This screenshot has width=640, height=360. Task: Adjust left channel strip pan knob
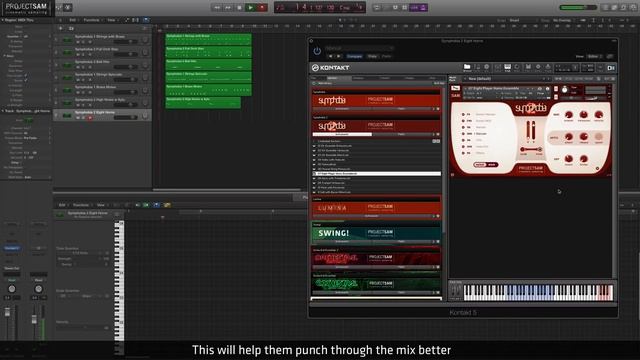coord(12,289)
